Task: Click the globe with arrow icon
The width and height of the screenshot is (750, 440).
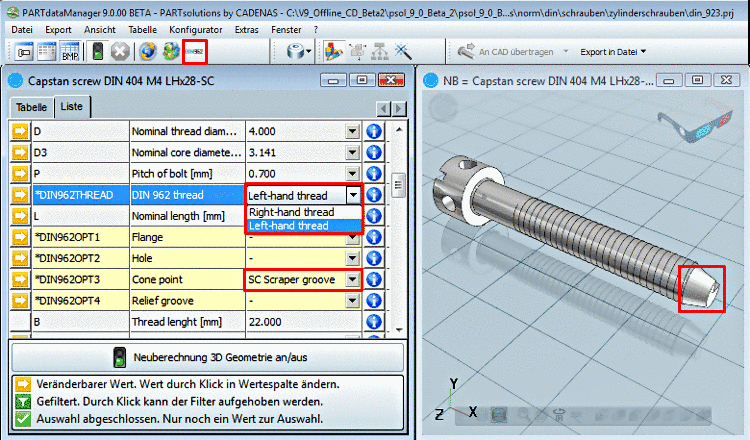Action: (148, 52)
